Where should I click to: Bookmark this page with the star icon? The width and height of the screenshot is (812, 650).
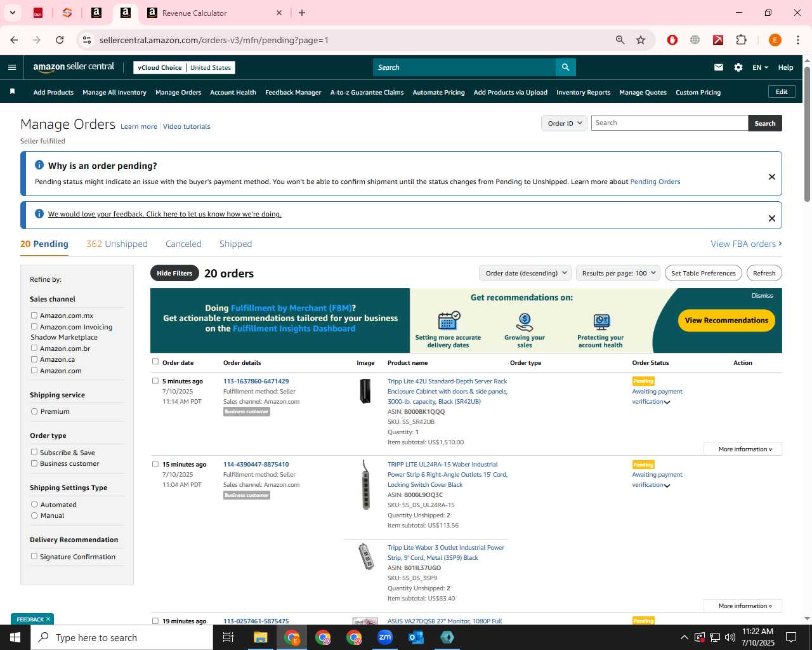[641, 40]
